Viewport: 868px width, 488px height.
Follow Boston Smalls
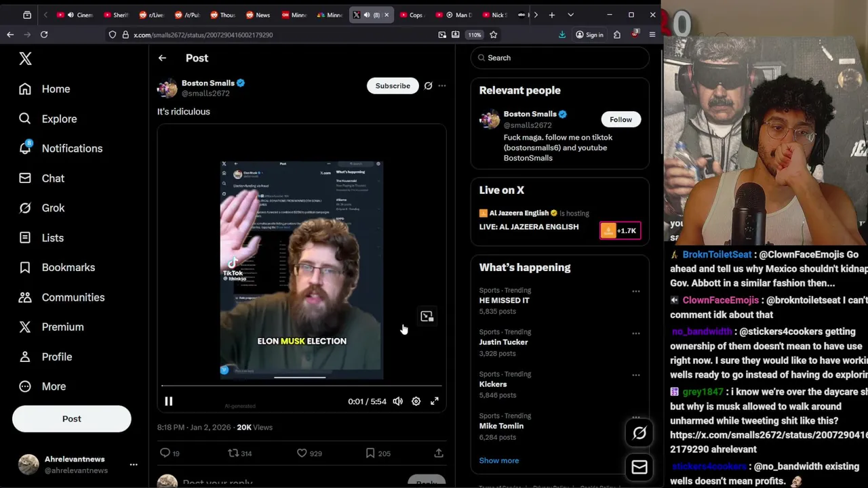click(x=620, y=119)
